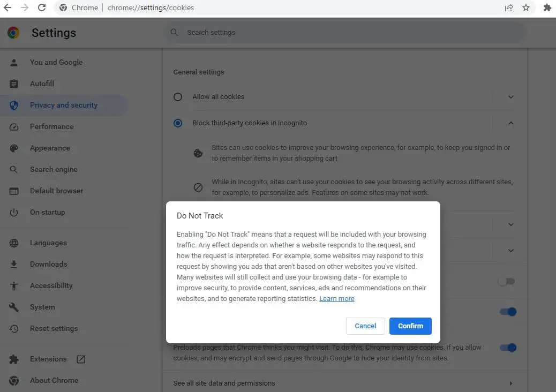
Task: Open Languages settings
Action: (x=48, y=243)
